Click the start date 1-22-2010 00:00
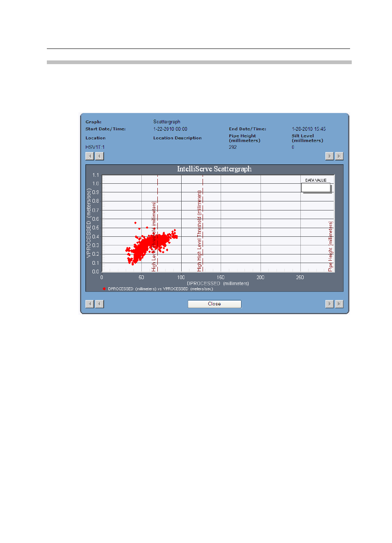Viewport: 392px width, 543px height. (170, 129)
